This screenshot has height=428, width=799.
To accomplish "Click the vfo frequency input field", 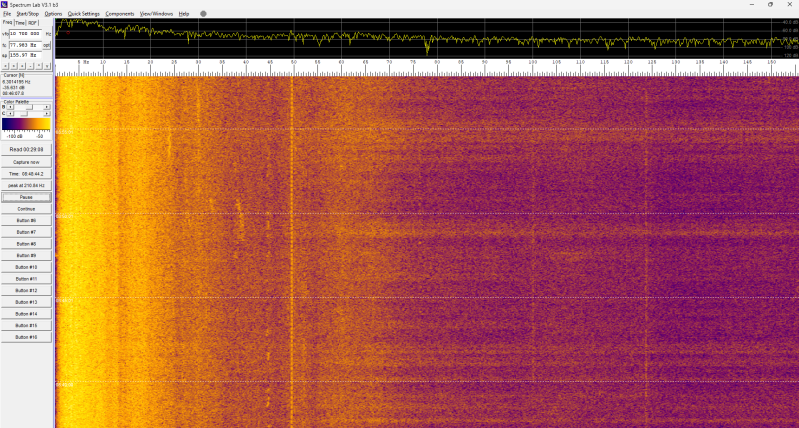I will tap(25, 34).
